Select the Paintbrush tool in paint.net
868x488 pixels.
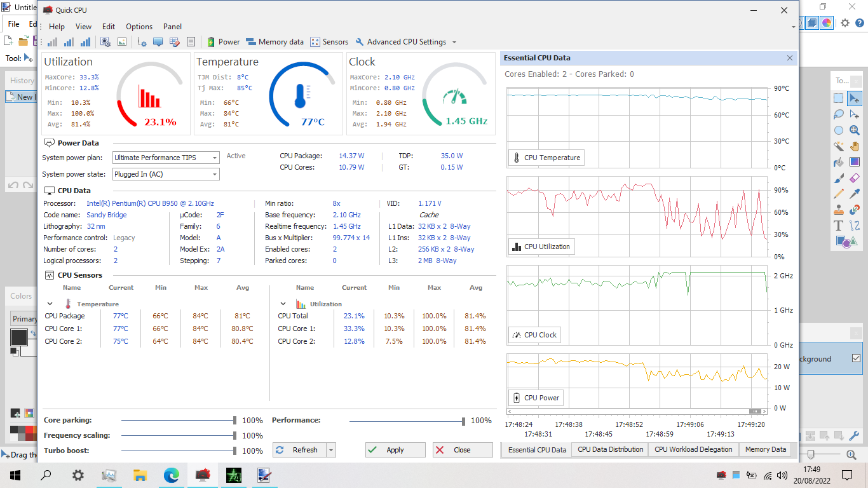[x=839, y=178]
